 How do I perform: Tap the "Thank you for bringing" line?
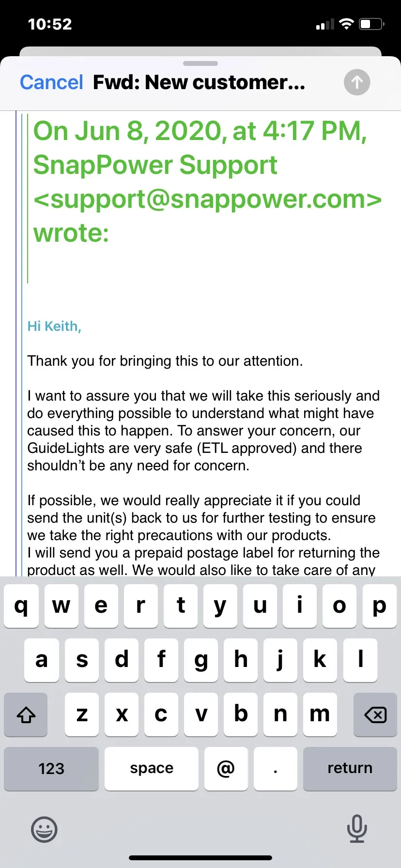pyautogui.click(x=165, y=361)
